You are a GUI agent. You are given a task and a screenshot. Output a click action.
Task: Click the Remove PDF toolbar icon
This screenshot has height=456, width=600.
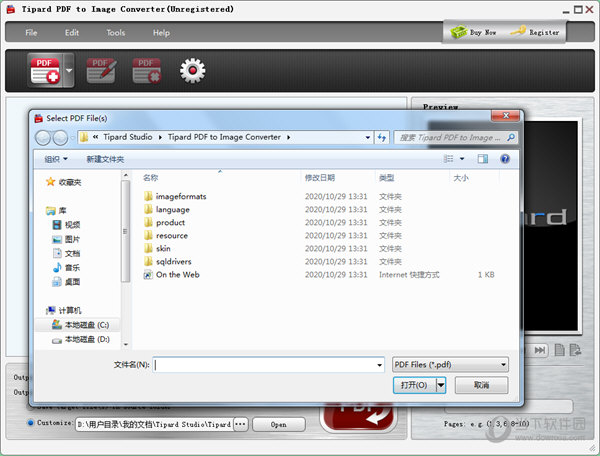[x=147, y=70]
